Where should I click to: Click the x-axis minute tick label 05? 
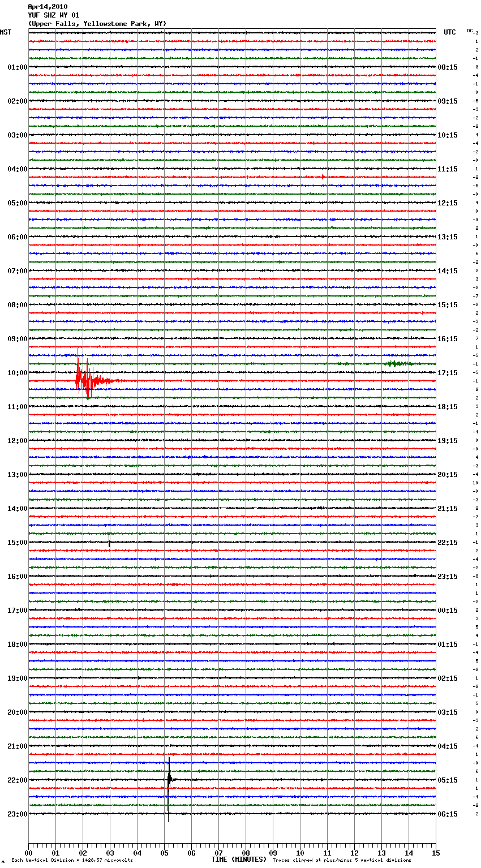[x=164, y=853]
